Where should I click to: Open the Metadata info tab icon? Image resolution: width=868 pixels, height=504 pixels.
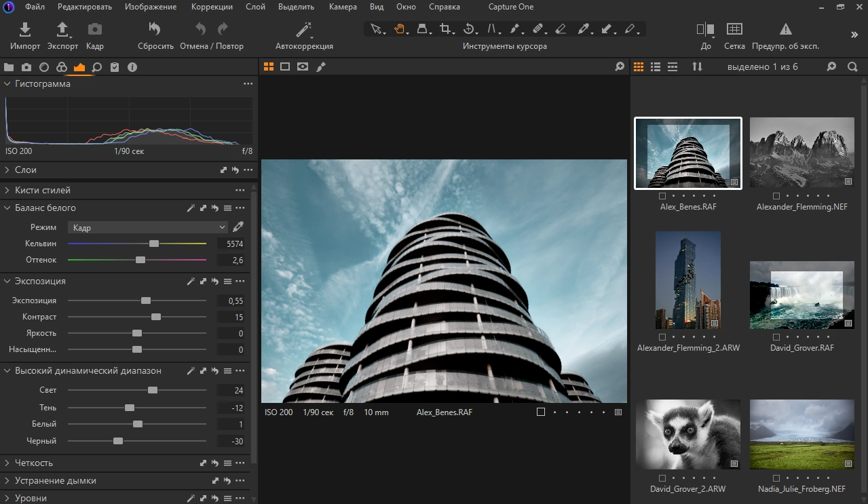[x=132, y=67]
